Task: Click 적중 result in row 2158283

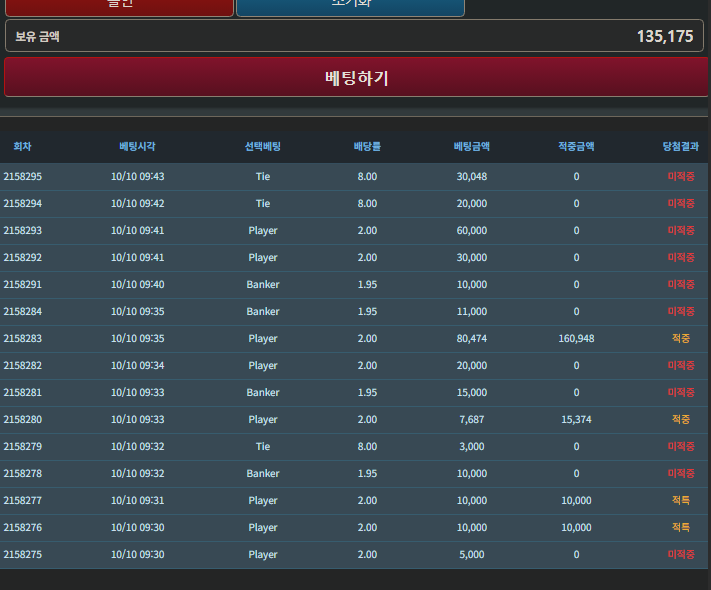Action: pos(681,338)
